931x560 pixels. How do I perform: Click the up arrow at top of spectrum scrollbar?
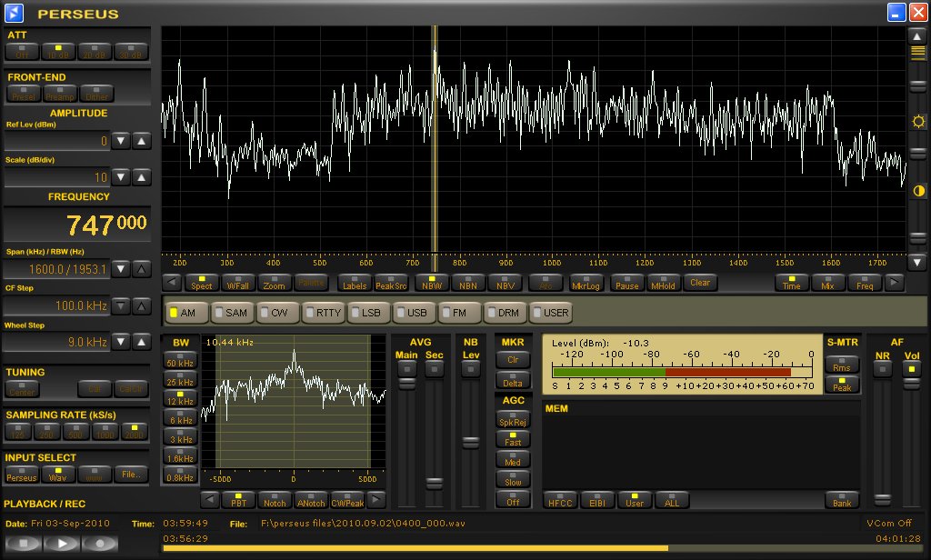pyautogui.click(x=917, y=36)
